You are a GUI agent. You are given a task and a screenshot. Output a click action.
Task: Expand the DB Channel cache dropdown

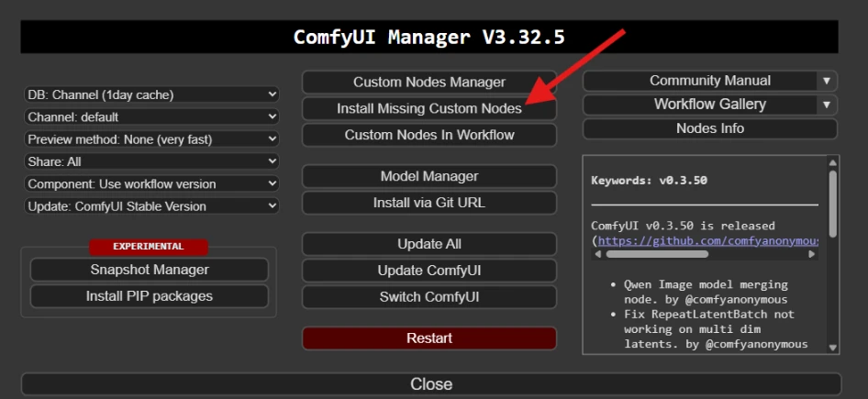(x=151, y=94)
